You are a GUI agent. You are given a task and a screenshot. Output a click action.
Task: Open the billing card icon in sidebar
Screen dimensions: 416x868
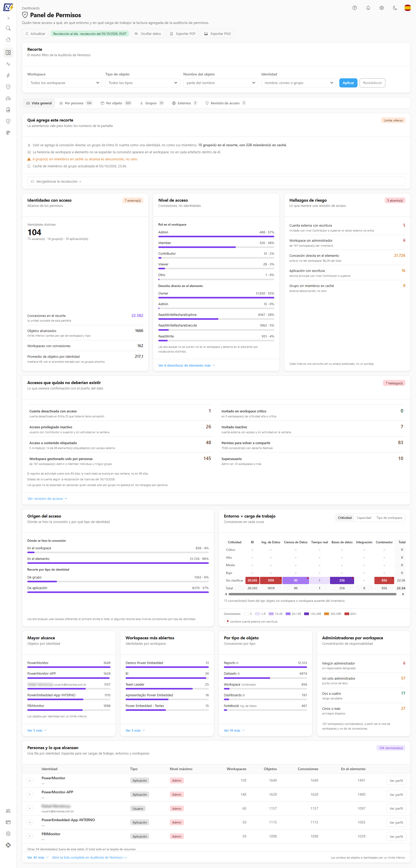(8, 822)
